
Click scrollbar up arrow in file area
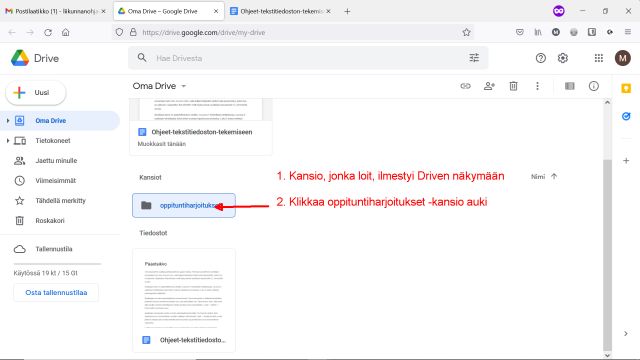pos(607,102)
